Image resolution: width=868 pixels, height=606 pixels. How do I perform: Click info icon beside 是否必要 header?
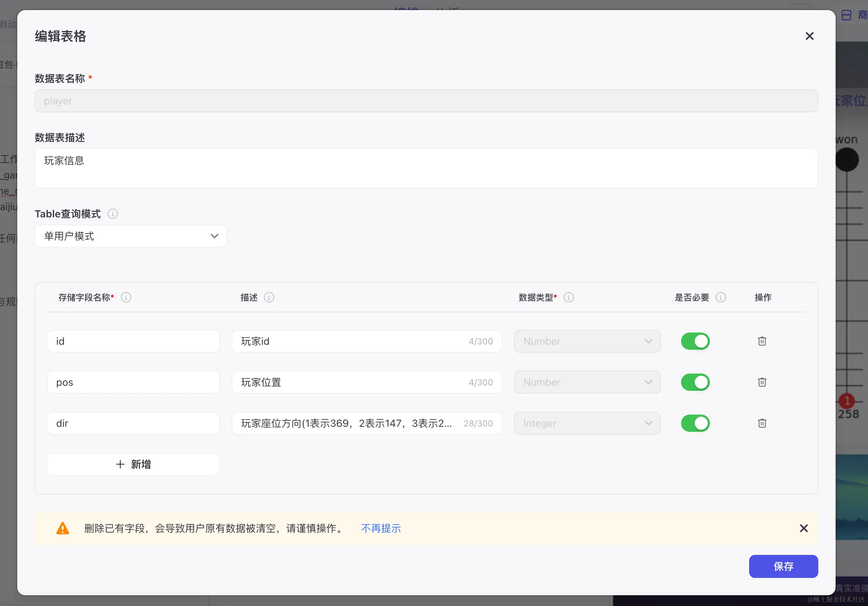(721, 297)
